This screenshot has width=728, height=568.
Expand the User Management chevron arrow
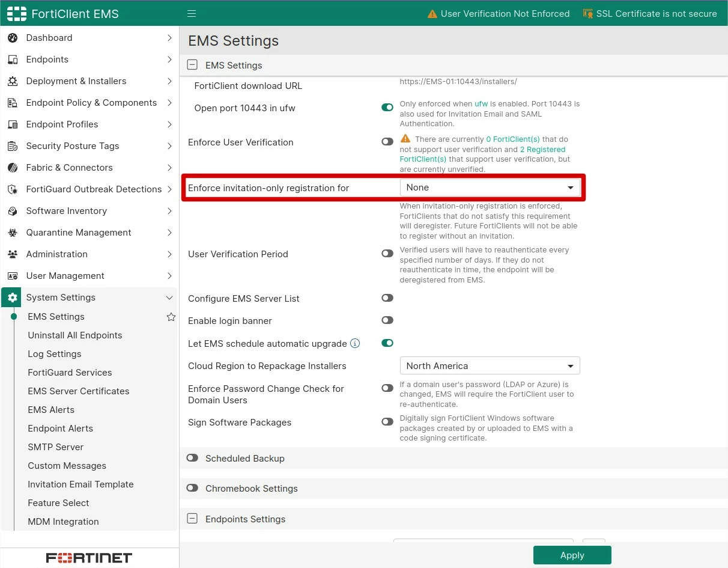click(x=169, y=276)
